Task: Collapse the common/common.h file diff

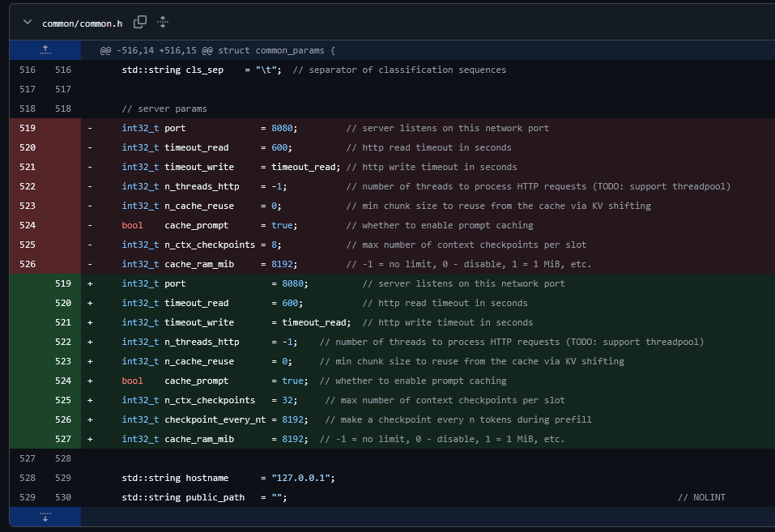Action: tap(28, 22)
